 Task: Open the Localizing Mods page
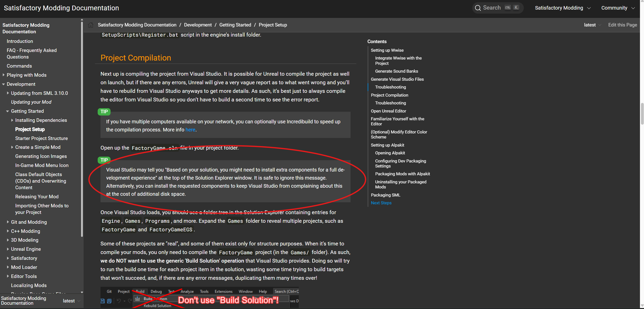29,285
